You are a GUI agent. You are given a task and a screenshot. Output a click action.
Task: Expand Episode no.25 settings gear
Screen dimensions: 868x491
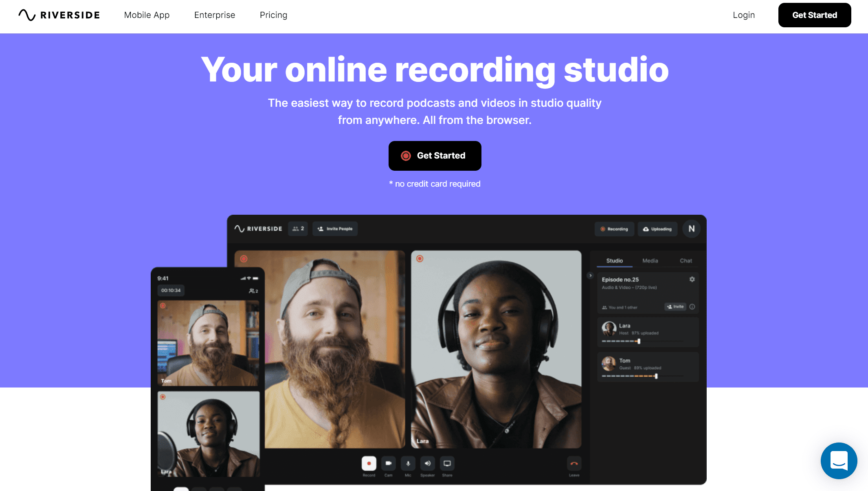click(x=692, y=279)
